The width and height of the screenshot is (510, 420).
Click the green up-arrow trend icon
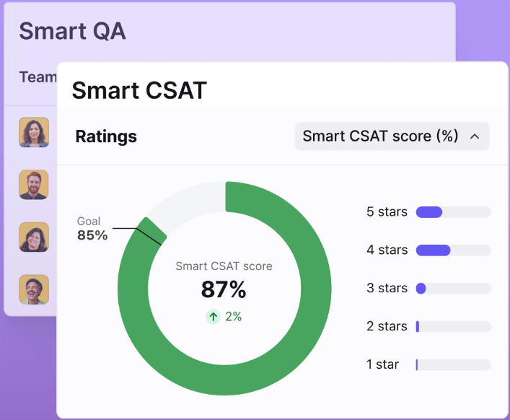click(214, 317)
